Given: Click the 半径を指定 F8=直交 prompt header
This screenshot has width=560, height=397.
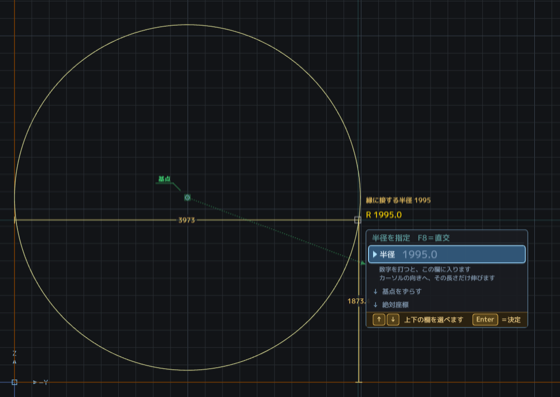Looking at the screenshot, I should [x=411, y=238].
